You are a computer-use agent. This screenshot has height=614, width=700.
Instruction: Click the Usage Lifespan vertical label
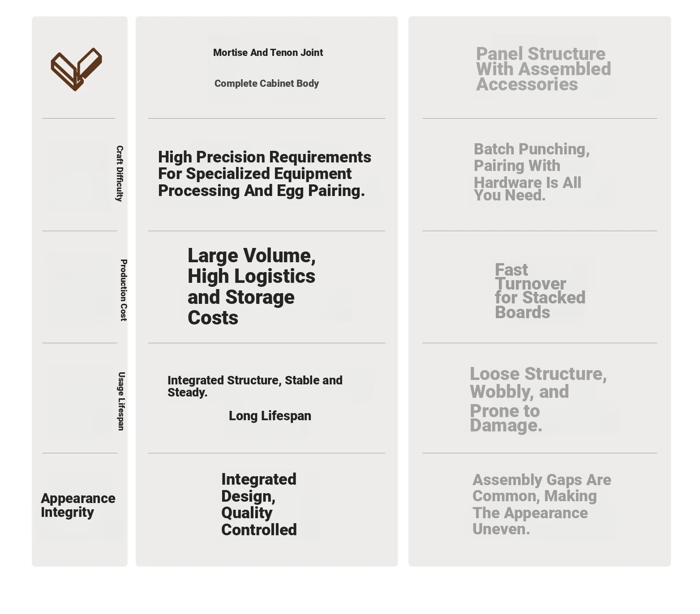(x=121, y=401)
